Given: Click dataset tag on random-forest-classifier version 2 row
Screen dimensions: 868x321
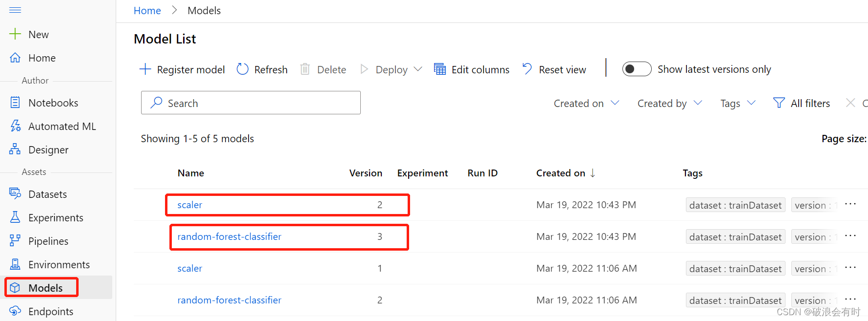Looking at the screenshot, I should [x=735, y=300].
